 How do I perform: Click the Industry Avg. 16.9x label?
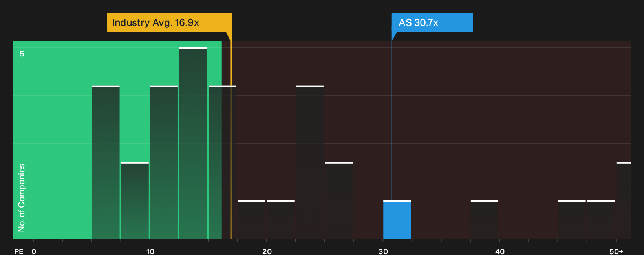click(x=169, y=22)
